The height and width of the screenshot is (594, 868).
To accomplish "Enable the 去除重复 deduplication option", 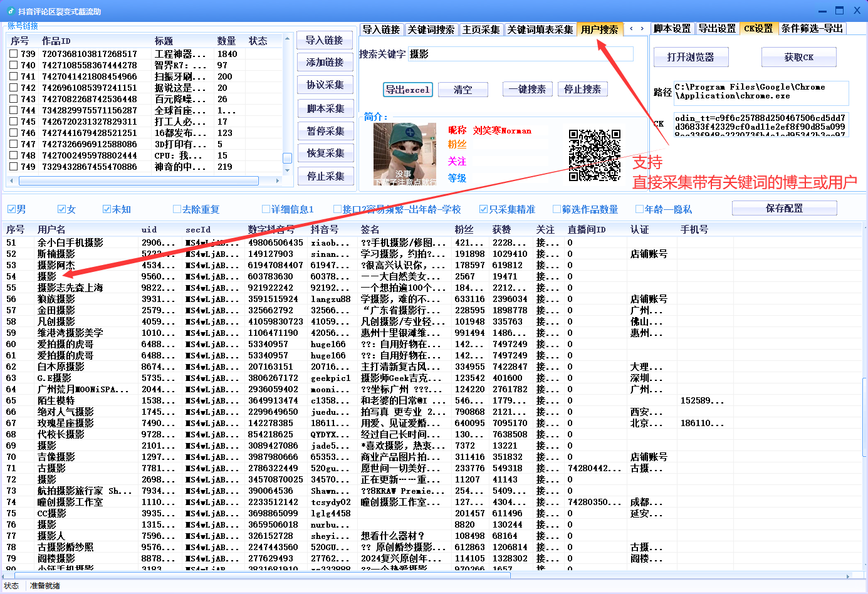I will 178,208.
